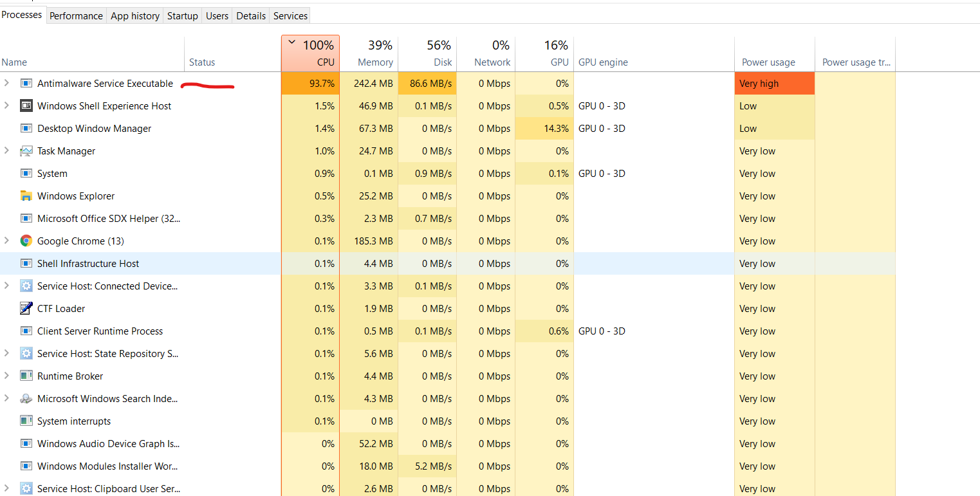Image resolution: width=980 pixels, height=496 pixels.
Task: Click the Task Manager process icon
Action: pos(26,151)
